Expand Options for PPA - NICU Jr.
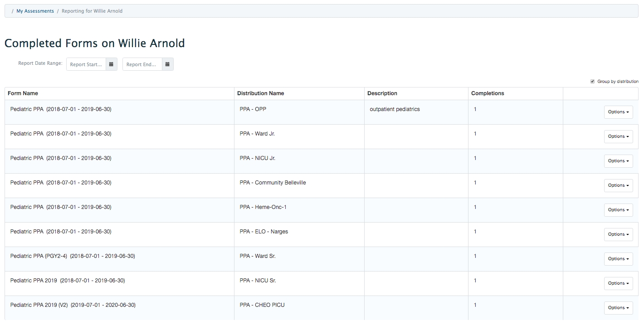Viewport: 644px width, 325px height. pyautogui.click(x=618, y=161)
